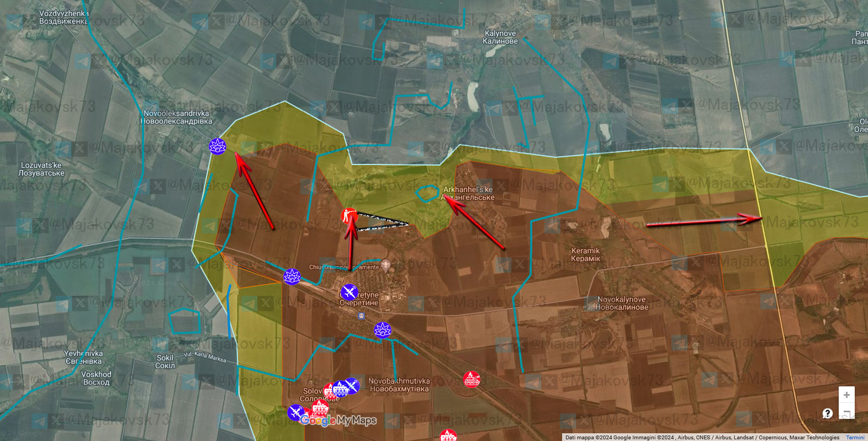
Task: Select the Lozuvats'ke place label
Action: pyautogui.click(x=41, y=169)
